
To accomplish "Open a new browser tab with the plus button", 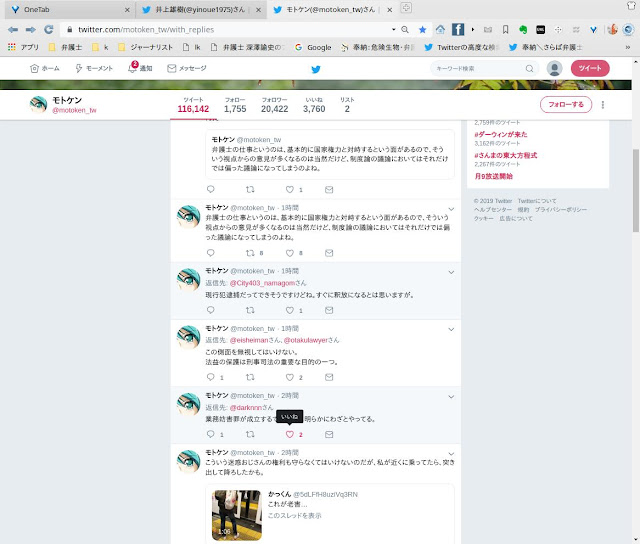I will (x=406, y=8).
